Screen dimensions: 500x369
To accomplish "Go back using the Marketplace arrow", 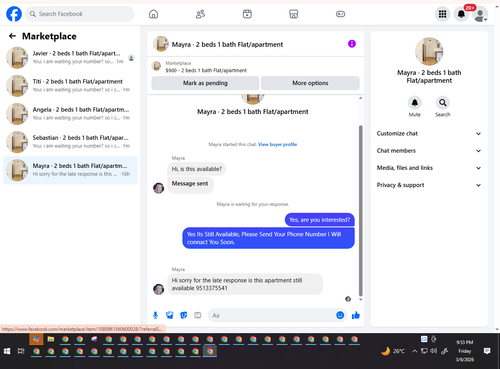I will coord(12,36).
